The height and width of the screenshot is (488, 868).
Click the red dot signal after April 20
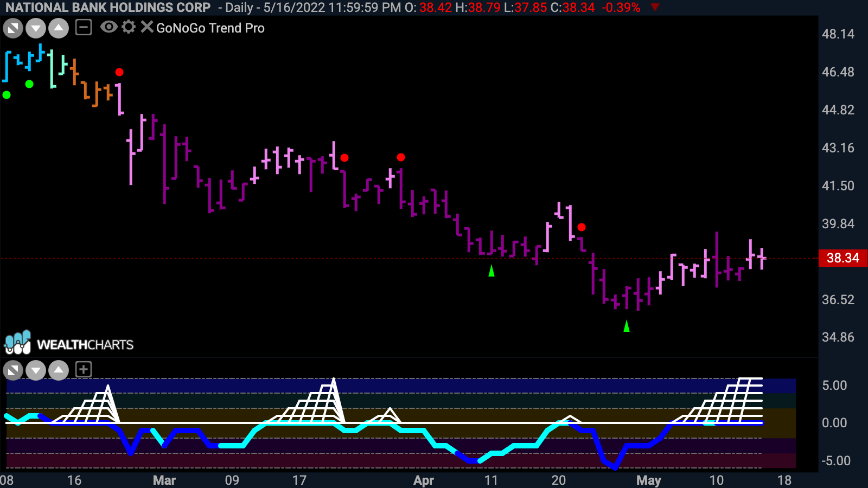point(582,227)
